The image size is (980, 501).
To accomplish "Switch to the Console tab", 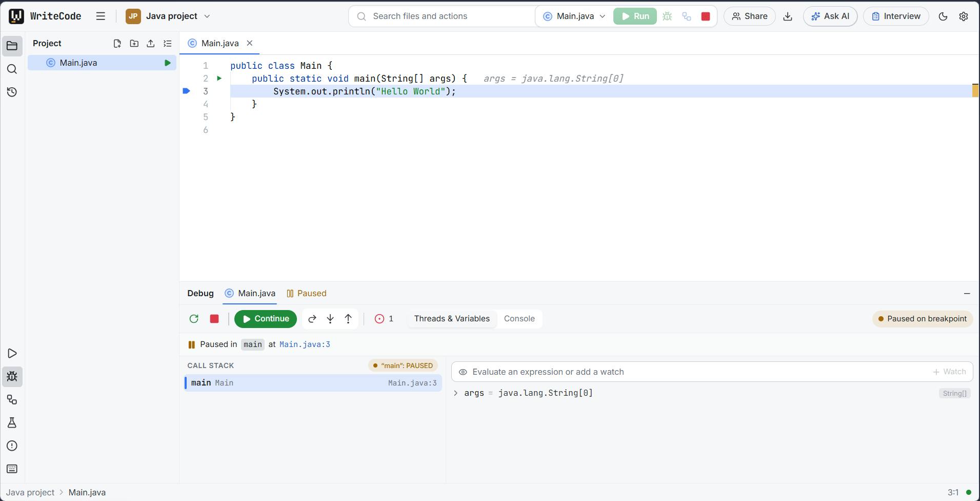I will tap(519, 319).
